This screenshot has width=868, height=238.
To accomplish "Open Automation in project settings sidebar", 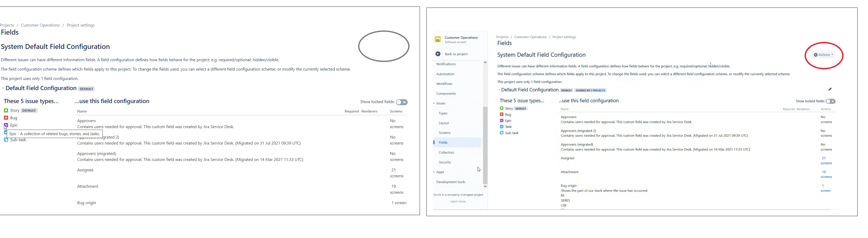I will (445, 74).
